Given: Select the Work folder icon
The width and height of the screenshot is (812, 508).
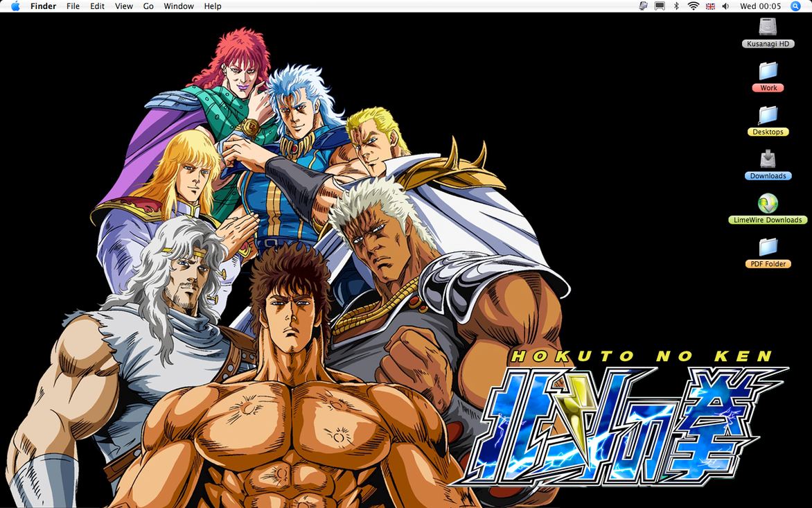Looking at the screenshot, I should click(x=768, y=71).
